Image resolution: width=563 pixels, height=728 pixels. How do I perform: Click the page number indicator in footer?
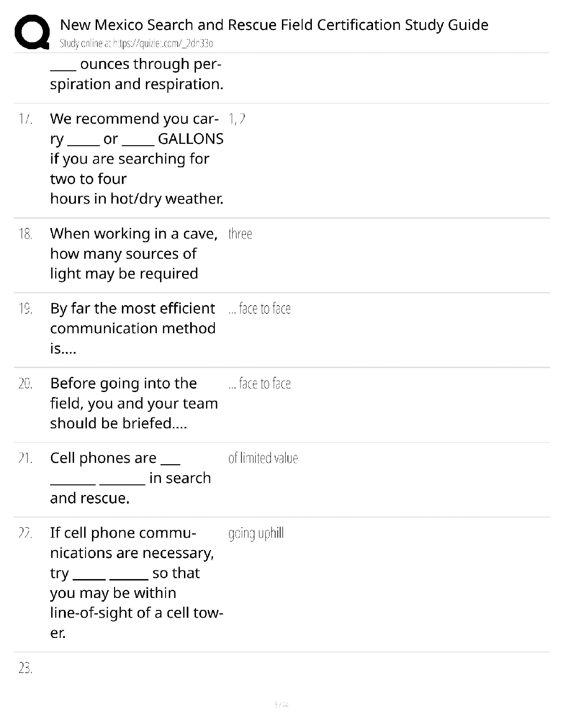point(281,705)
